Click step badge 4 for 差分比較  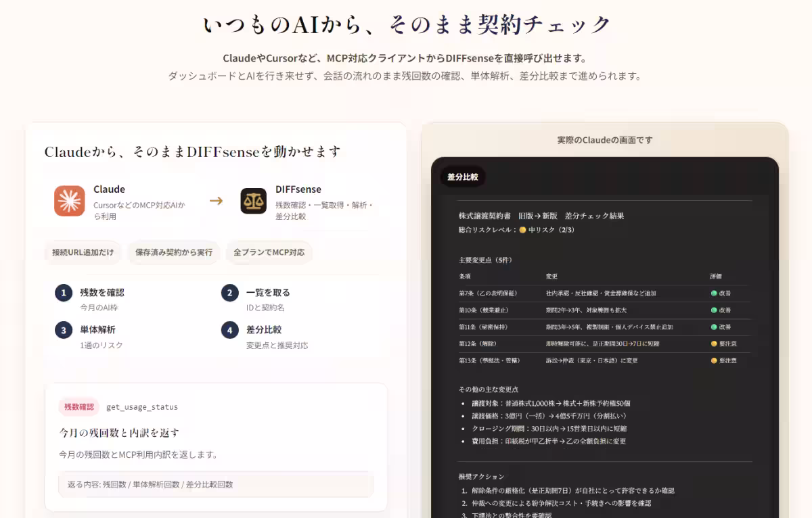pos(229,330)
